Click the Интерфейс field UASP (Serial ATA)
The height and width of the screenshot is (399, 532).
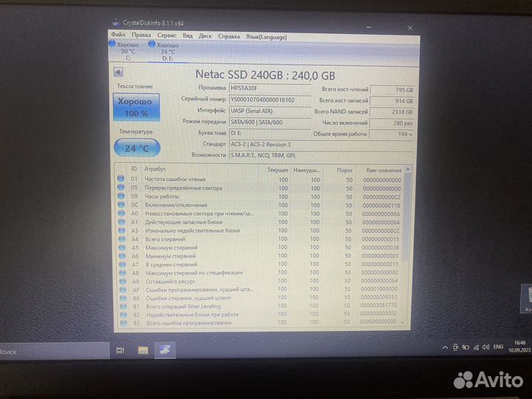point(270,111)
